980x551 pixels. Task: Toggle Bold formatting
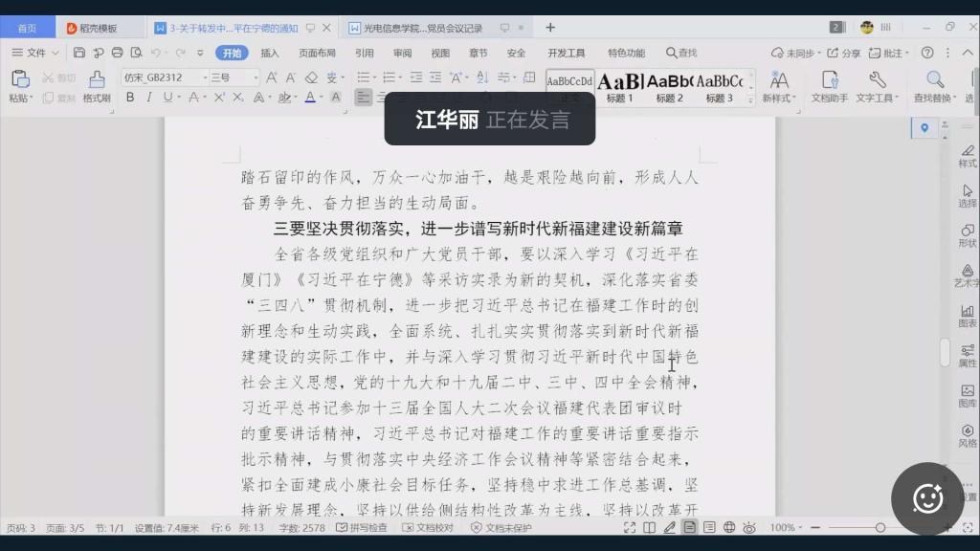click(130, 98)
